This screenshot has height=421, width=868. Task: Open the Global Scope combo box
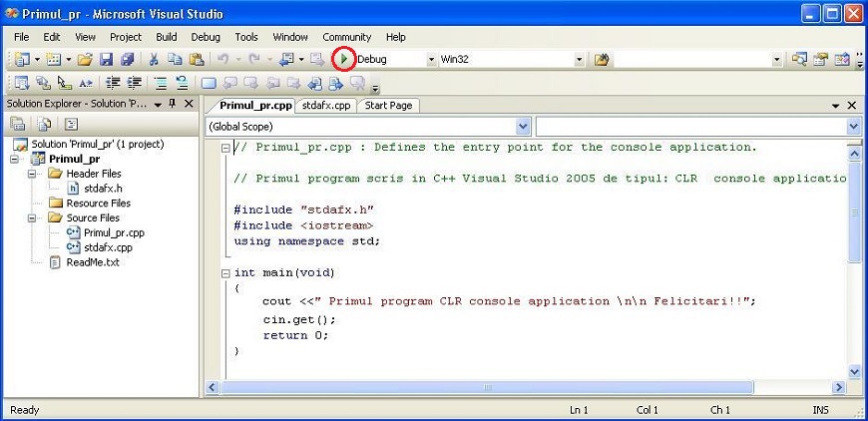point(523,127)
